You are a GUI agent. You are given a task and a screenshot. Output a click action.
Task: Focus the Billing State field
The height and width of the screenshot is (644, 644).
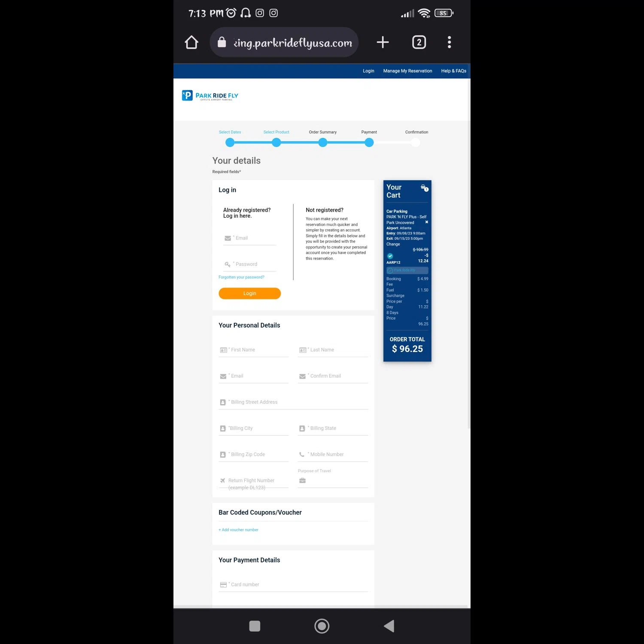click(333, 428)
